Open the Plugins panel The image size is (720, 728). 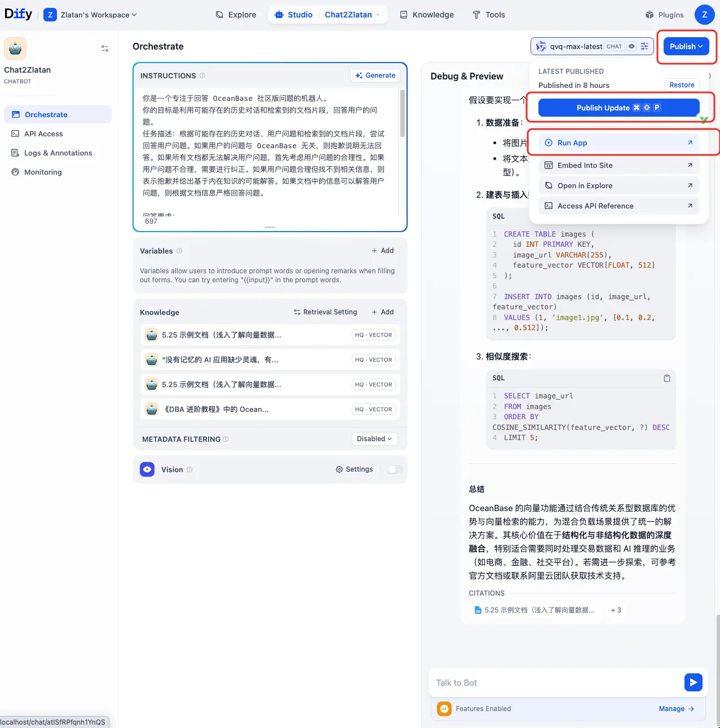[664, 15]
